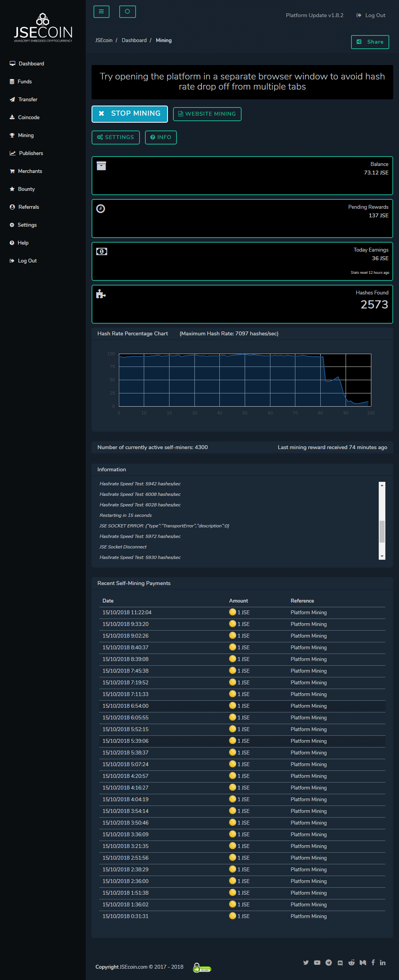This screenshot has height=980, width=399.
Task: Select Log Out in the sidebar
Action: coord(27,261)
